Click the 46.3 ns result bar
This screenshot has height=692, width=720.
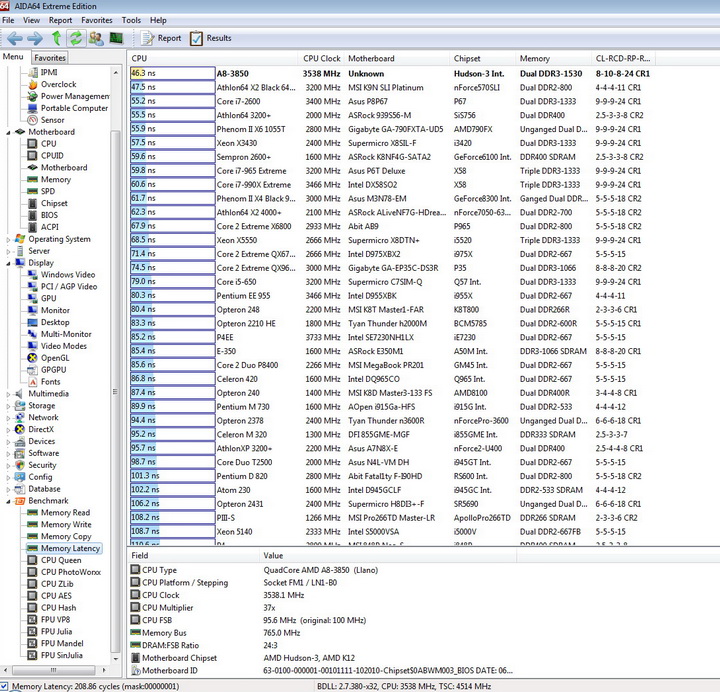pyautogui.click(x=173, y=73)
